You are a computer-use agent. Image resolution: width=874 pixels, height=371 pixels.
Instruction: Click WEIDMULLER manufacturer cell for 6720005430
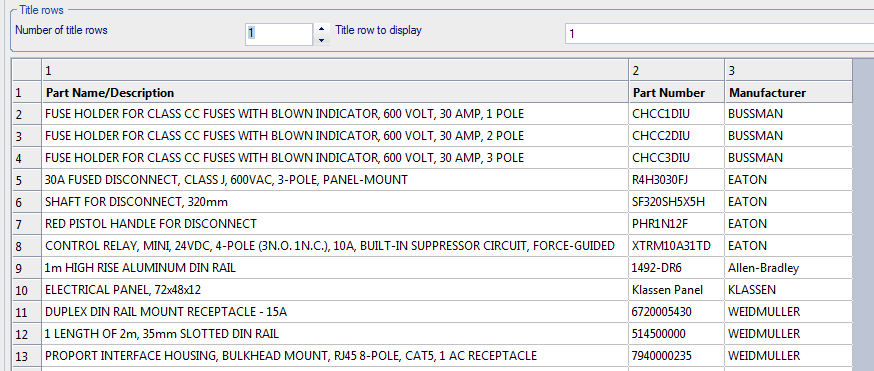[x=789, y=312]
